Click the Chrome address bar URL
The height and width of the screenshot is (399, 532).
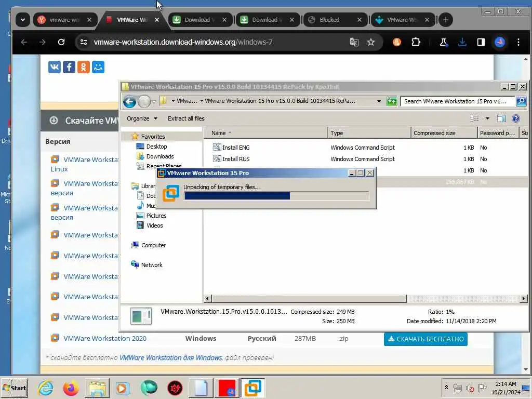tap(183, 42)
